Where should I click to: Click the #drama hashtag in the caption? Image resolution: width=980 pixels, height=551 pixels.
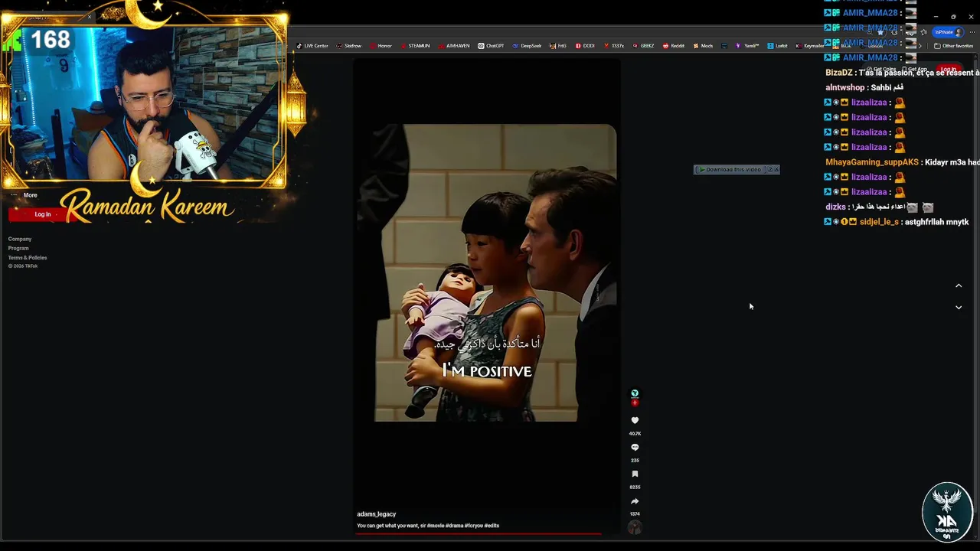456,526
